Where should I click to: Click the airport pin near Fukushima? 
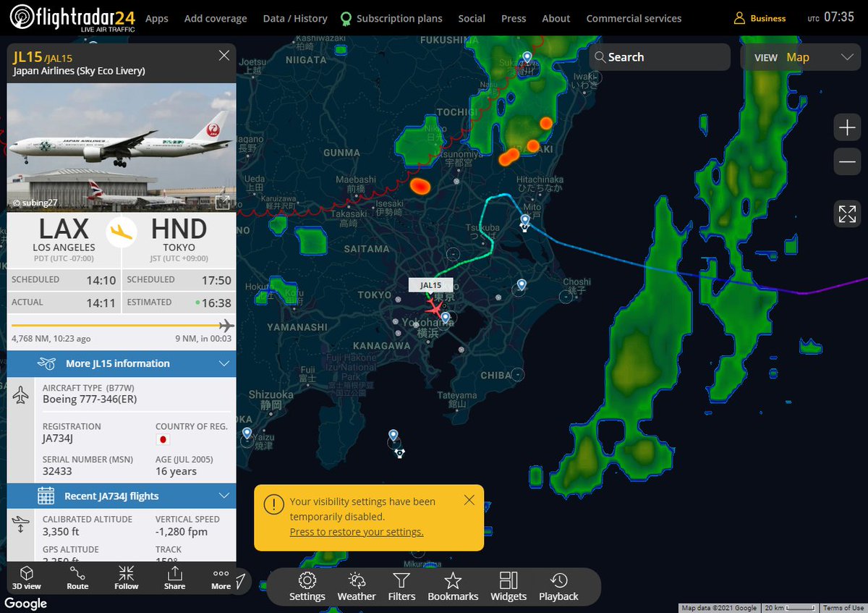[x=527, y=58]
